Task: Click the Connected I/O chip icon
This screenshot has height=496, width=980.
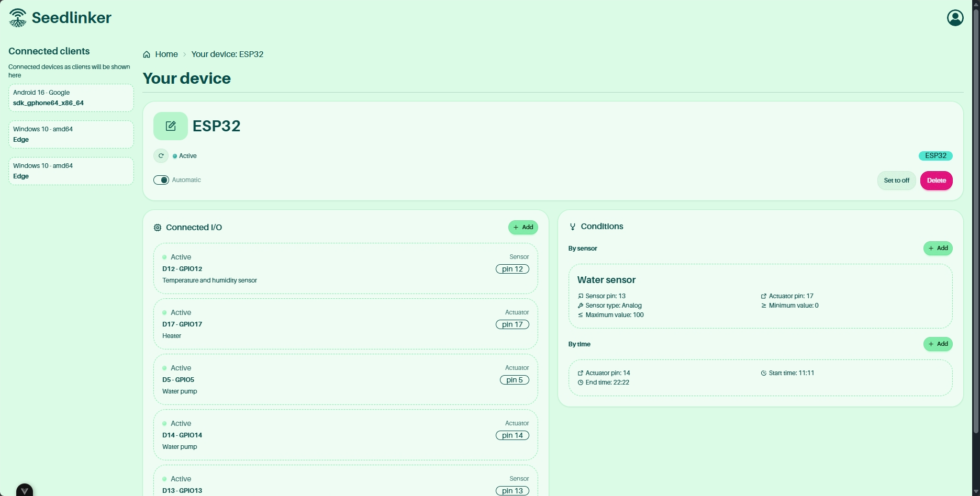Action: [158, 228]
